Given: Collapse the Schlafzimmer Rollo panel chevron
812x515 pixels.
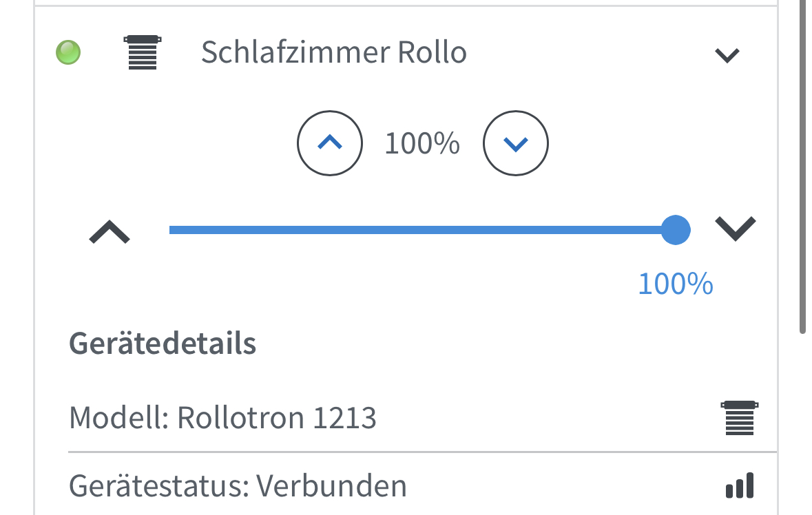Looking at the screenshot, I should click(x=727, y=54).
